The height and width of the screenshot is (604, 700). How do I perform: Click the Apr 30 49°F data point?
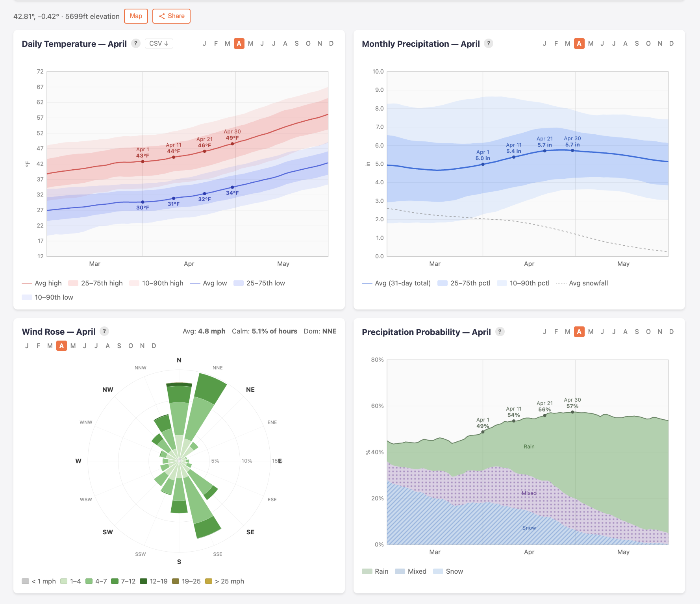click(231, 144)
